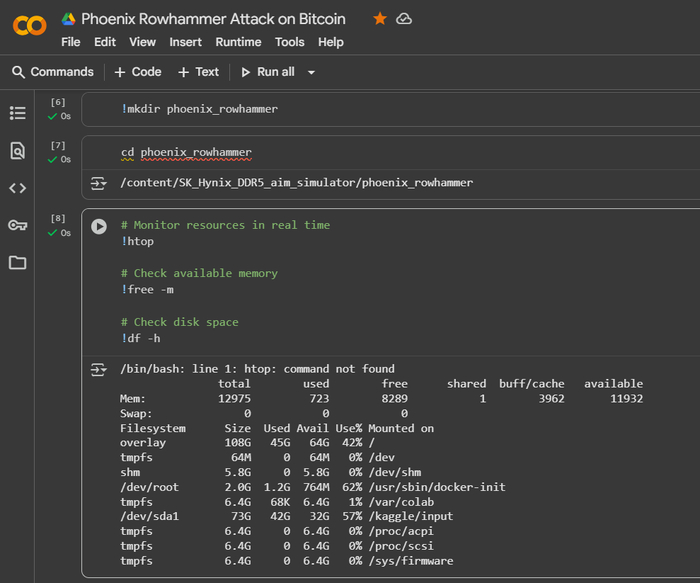Open the Insert menu
The height and width of the screenshot is (583, 700).
[x=185, y=42]
